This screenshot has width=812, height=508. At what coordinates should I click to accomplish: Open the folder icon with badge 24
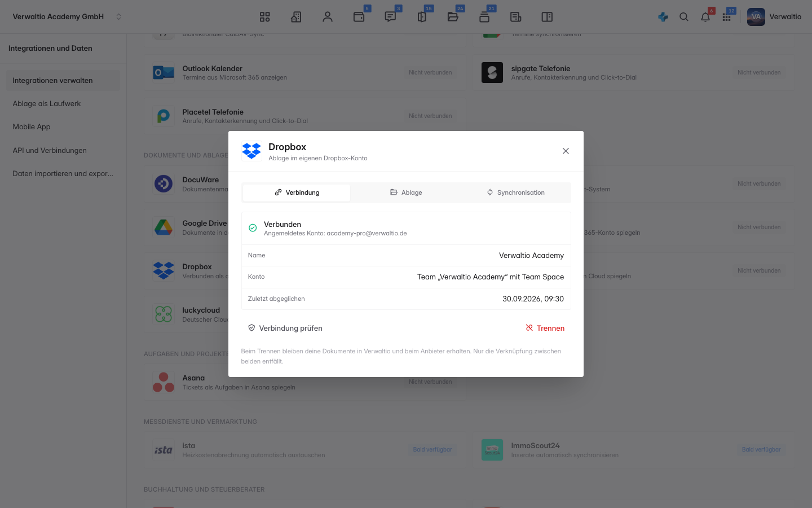coord(453,17)
